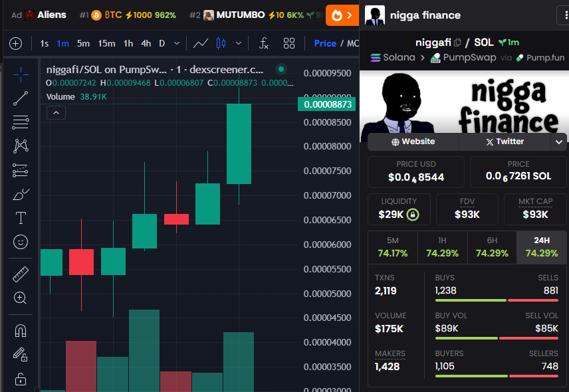Screen dimensions: 569x392
Task: Click the MAKERS 1,428 value
Action: click(x=387, y=367)
